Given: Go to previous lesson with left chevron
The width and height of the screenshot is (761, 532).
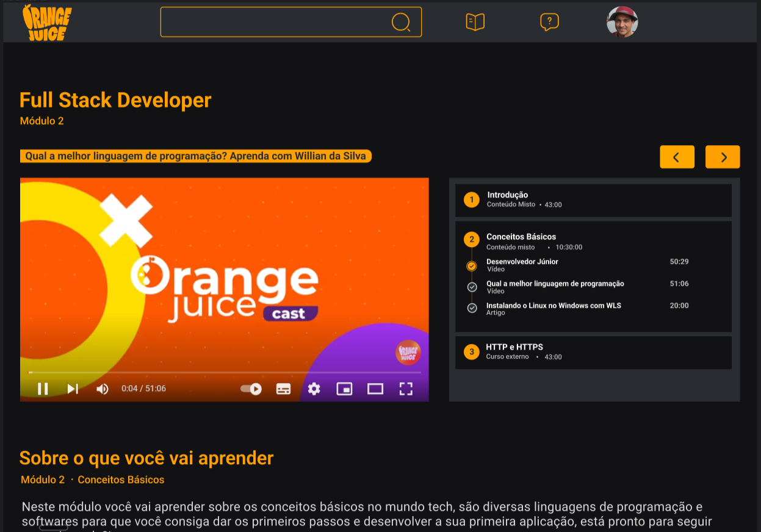Looking at the screenshot, I should [x=677, y=157].
